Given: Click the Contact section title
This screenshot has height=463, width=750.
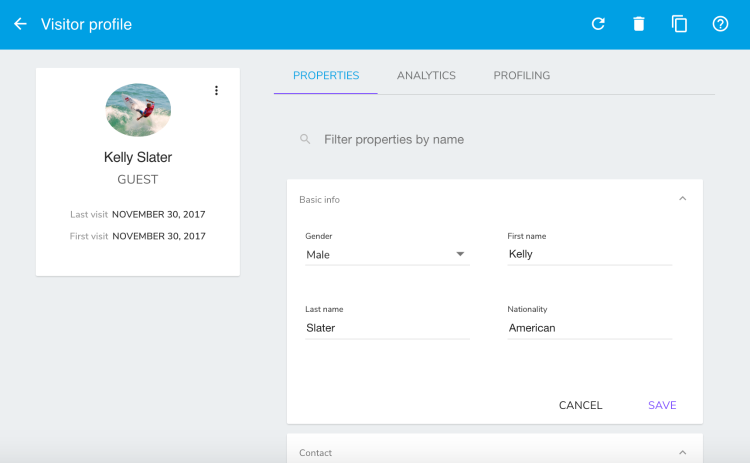Looking at the screenshot, I should pyautogui.click(x=315, y=452).
